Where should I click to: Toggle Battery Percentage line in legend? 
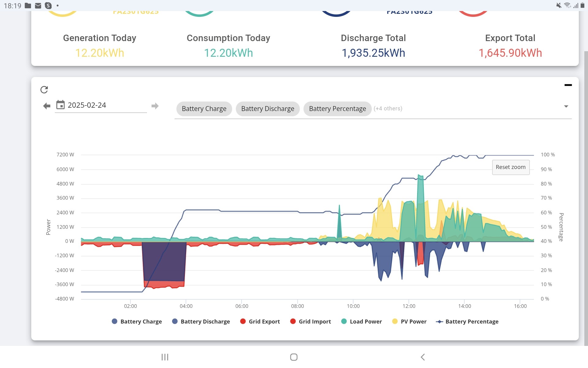coord(467,321)
